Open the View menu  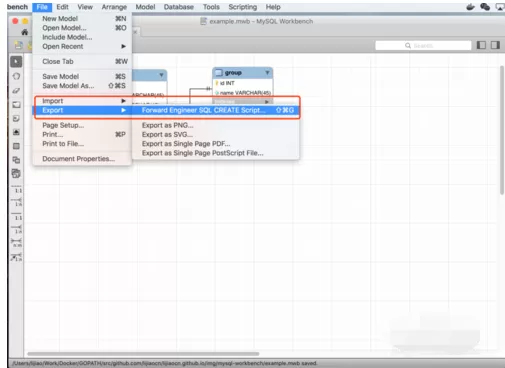pyautogui.click(x=85, y=7)
